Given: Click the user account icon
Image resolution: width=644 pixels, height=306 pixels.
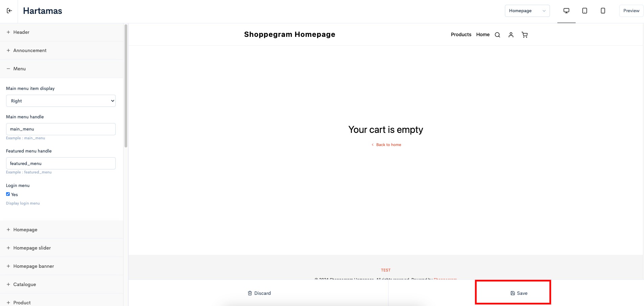Looking at the screenshot, I should pos(511,35).
